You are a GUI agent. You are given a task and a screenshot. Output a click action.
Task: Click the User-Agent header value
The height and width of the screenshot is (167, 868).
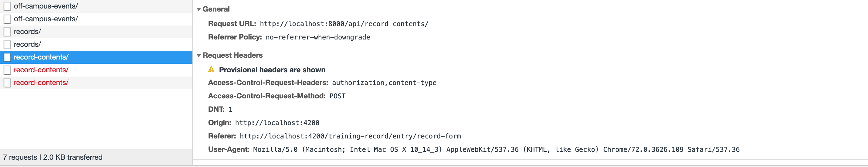(x=496, y=149)
